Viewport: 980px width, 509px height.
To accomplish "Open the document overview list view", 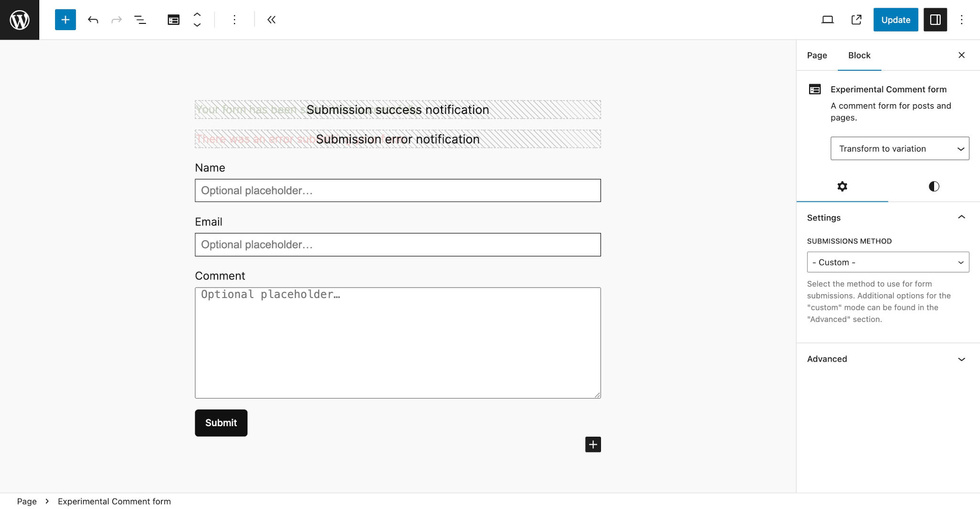I will click(140, 20).
